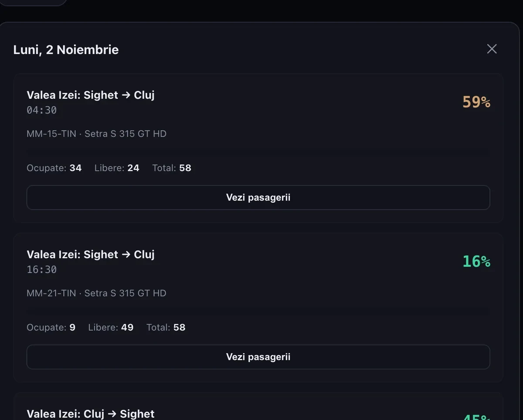The width and height of the screenshot is (523, 420).
Task: Click the Luni, 2 Noiembrie heading
Action: click(x=66, y=50)
